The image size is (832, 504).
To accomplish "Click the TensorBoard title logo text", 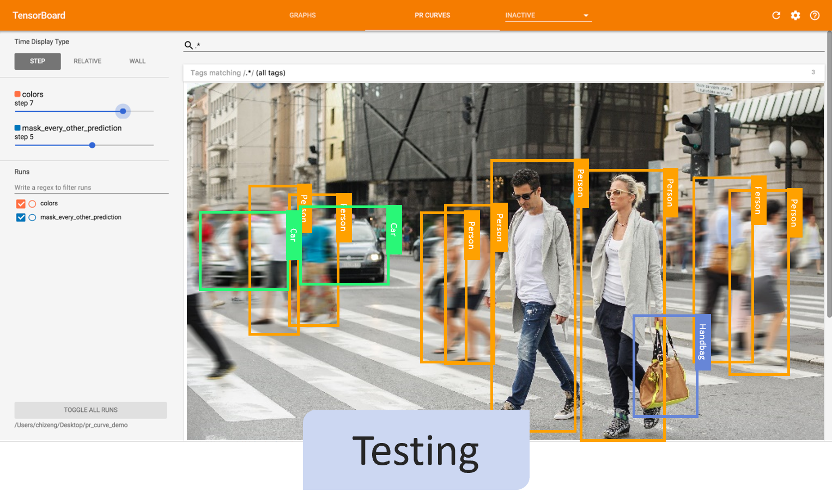I will [x=39, y=15].
